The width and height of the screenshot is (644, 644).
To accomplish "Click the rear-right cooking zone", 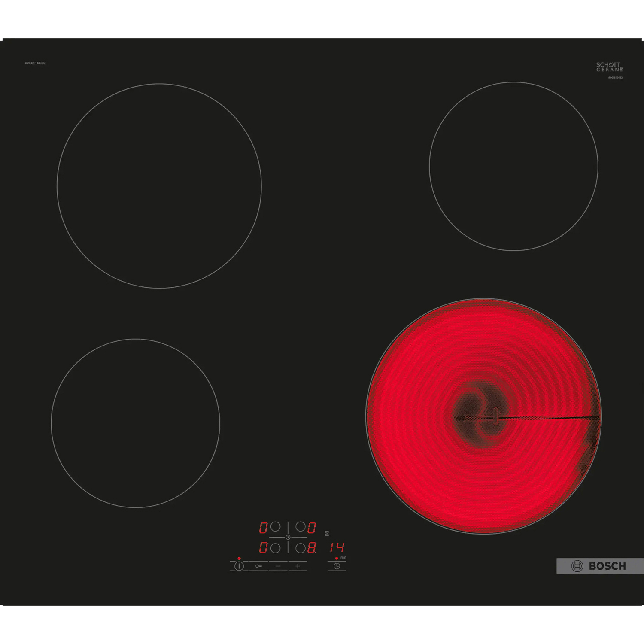I will (x=513, y=166).
